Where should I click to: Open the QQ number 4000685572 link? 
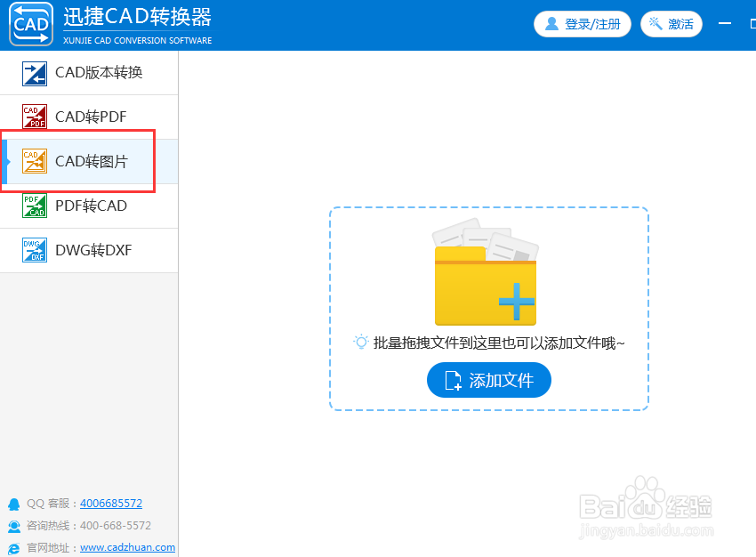[110, 504]
